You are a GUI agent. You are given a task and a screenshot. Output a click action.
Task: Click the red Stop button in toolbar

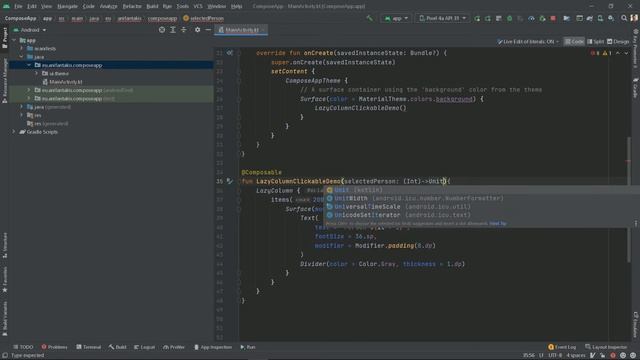(x=553, y=18)
